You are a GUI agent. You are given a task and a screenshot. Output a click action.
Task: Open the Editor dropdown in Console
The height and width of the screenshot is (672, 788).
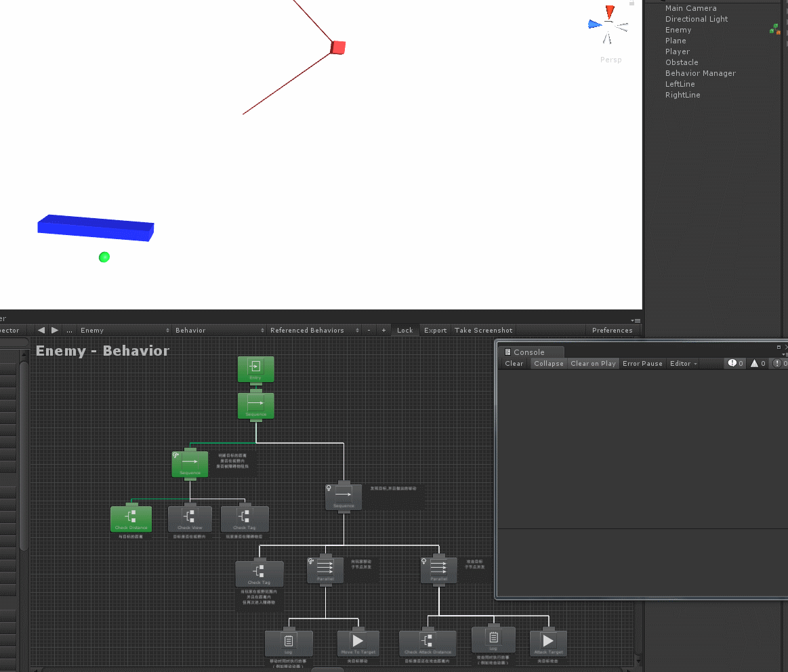tap(684, 363)
